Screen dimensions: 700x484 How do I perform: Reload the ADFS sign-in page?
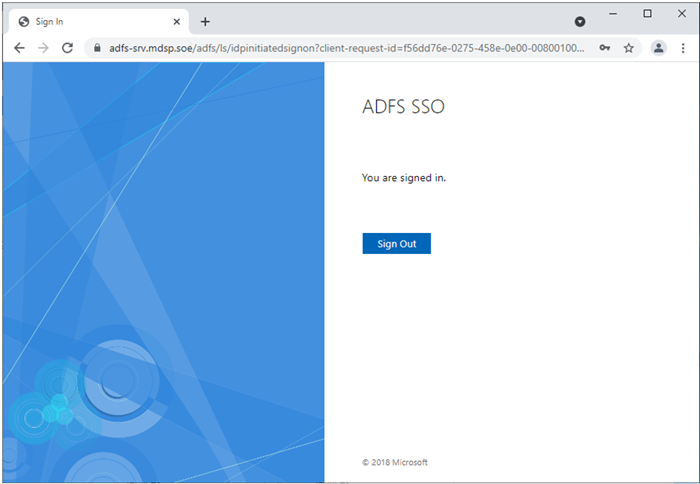(67, 48)
